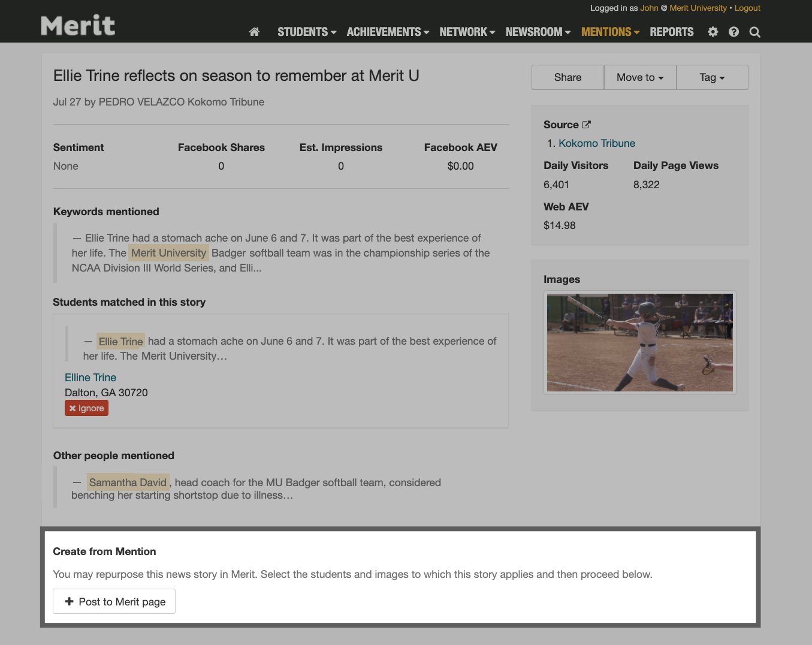Open the settings gear icon
812x645 pixels.
(713, 32)
